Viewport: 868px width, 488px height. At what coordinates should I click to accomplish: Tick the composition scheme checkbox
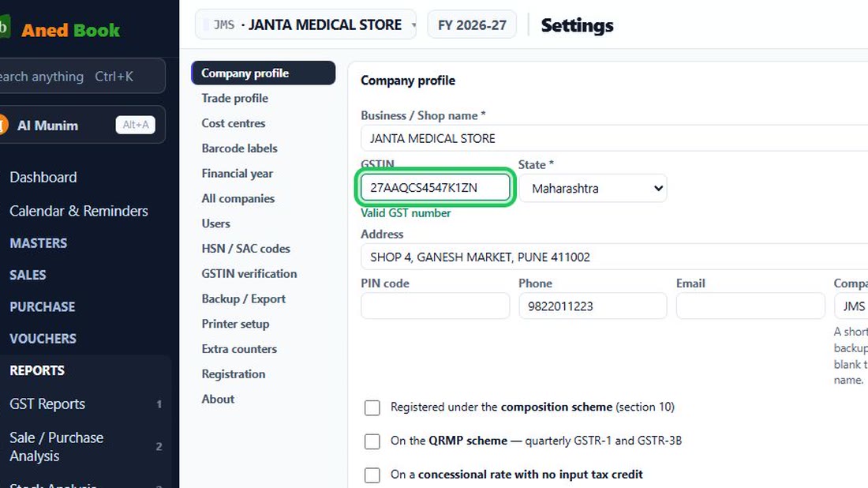(x=372, y=407)
